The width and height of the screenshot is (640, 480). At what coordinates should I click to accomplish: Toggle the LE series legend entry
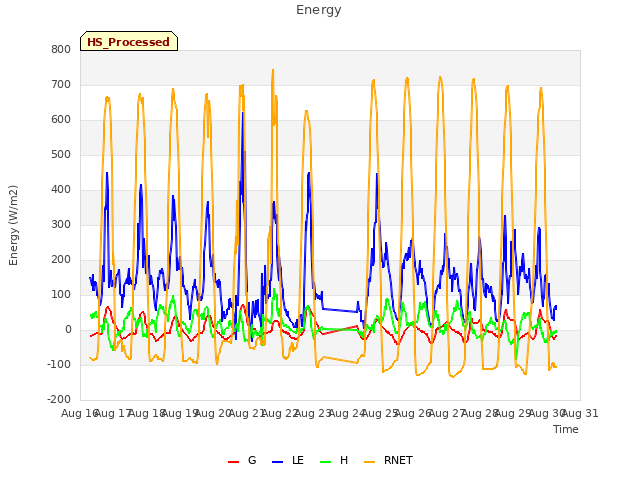(x=288, y=460)
